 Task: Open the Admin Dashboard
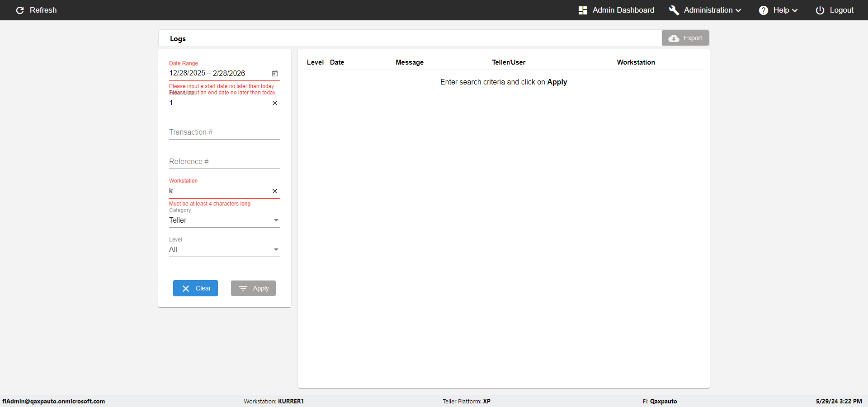point(616,10)
